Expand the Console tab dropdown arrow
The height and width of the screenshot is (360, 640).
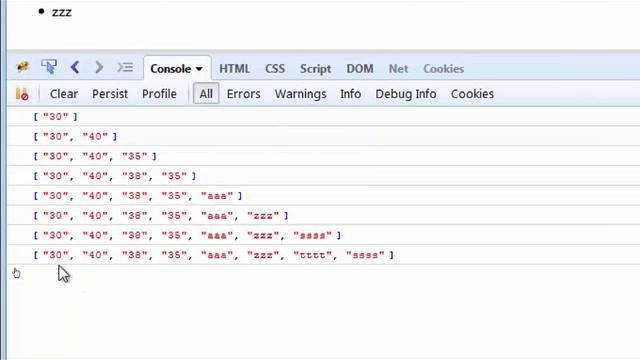click(x=199, y=69)
